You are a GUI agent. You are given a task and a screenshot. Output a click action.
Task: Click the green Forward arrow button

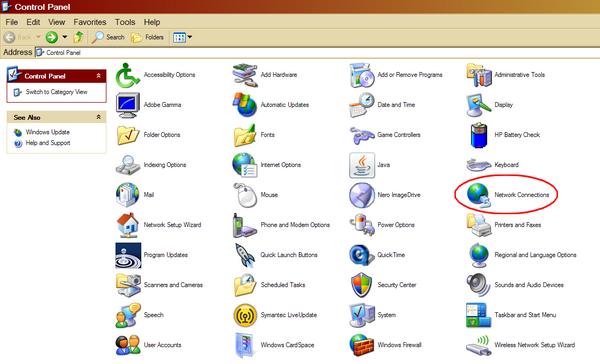tap(52, 37)
